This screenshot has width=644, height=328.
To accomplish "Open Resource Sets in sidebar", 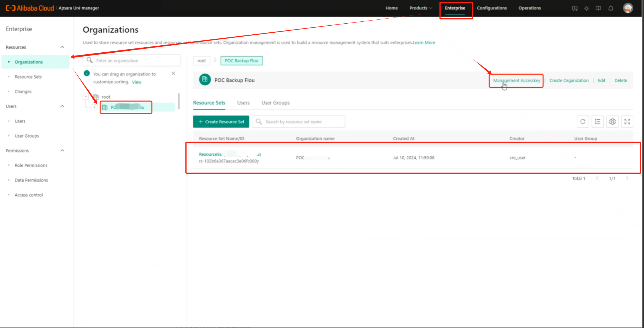I will (28, 77).
